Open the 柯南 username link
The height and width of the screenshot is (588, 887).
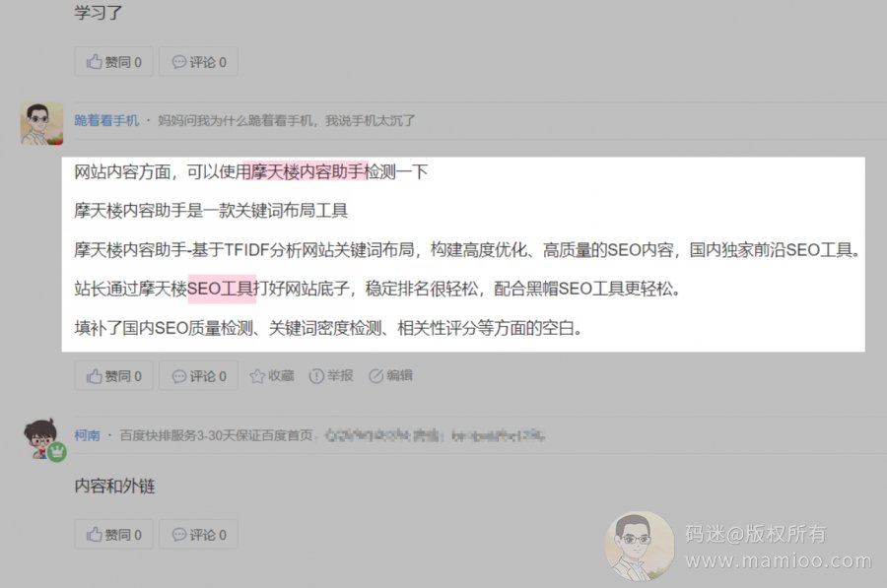tap(87, 435)
